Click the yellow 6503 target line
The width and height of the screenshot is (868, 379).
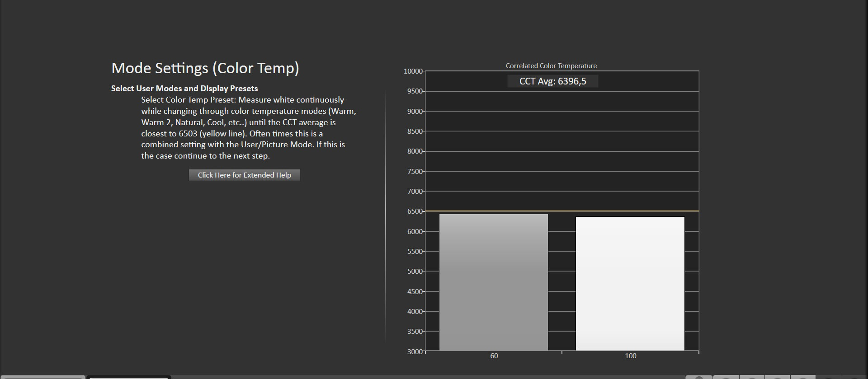[x=562, y=211]
